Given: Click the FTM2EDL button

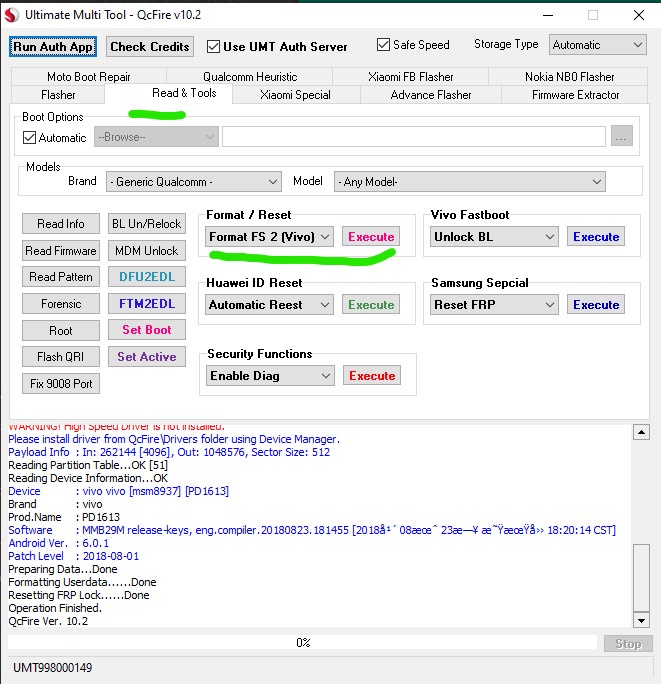Looking at the screenshot, I should [147, 304].
